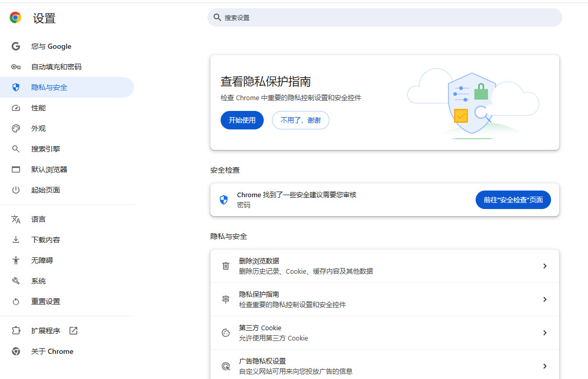Image resolution: width=588 pixels, height=379 pixels.
Task: Click the accessibility figure icon for 无障碍
Action: tap(16, 260)
